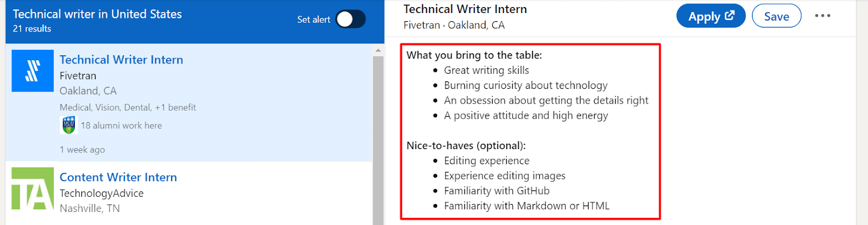Click the TechnologyAdvice company logo
This screenshot has height=225, width=868.
tap(33, 189)
